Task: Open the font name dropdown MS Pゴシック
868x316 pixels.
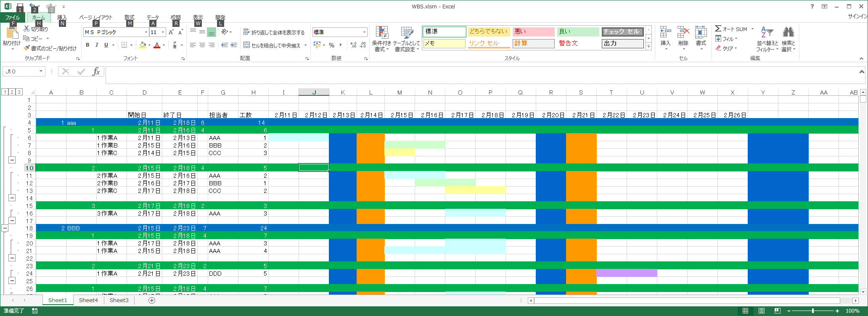Action: pyautogui.click(x=146, y=32)
